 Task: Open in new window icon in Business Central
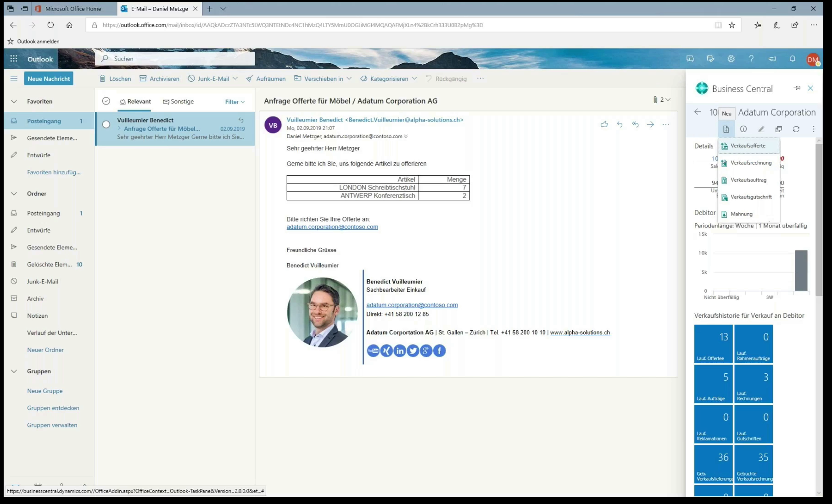pyautogui.click(x=779, y=129)
